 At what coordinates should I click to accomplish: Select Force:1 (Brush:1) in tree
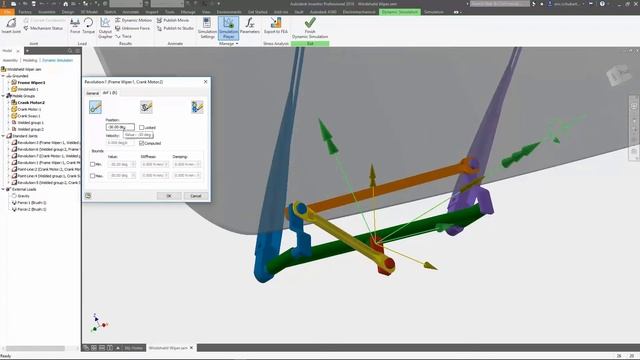pyautogui.click(x=29, y=202)
